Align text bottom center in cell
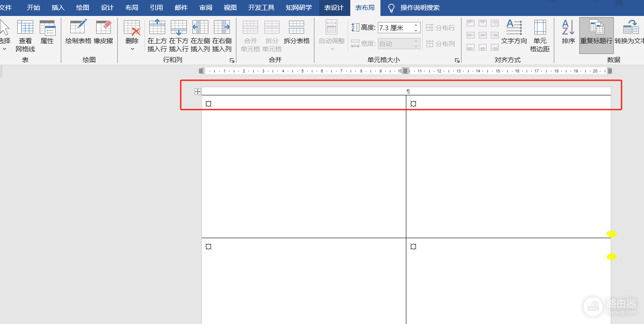Screen dimensions: 644x324 (483, 47)
